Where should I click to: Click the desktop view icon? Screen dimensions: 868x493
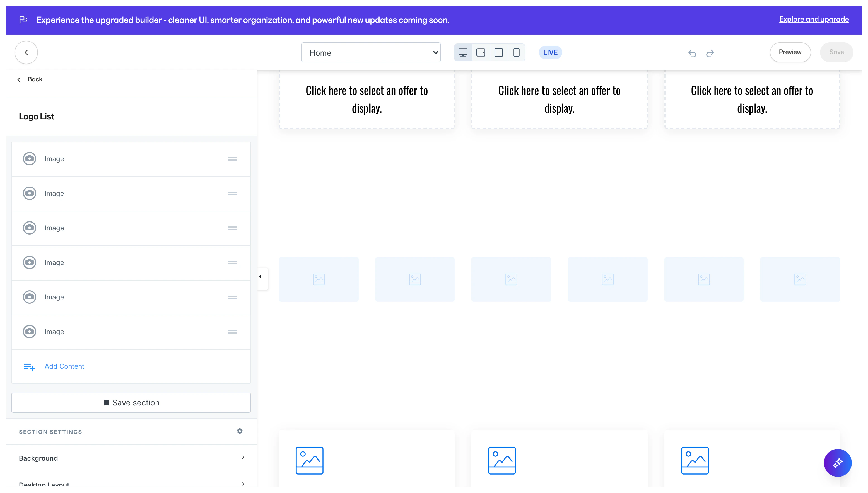[x=463, y=52]
